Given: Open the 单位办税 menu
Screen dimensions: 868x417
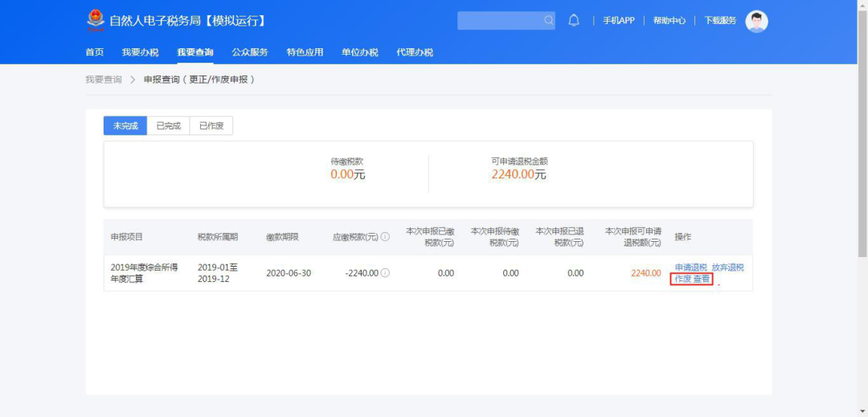Looking at the screenshot, I should [359, 52].
